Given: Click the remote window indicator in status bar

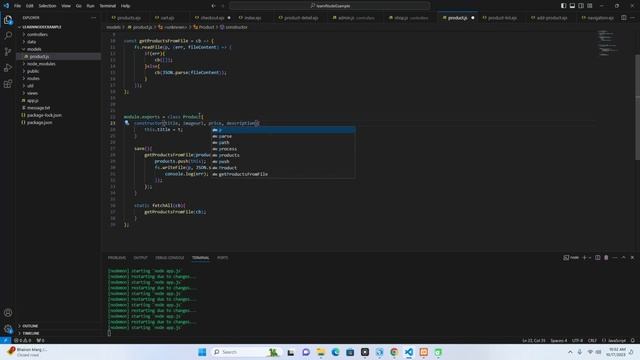Looking at the screenshot, I should click(5, 340).
